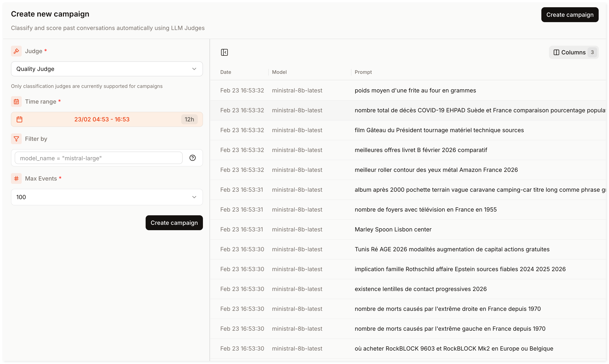Viewport: 609px width, 364px height.
Task: Select the Marley Spoon Lisbon center row
Action: pos(393,230)
